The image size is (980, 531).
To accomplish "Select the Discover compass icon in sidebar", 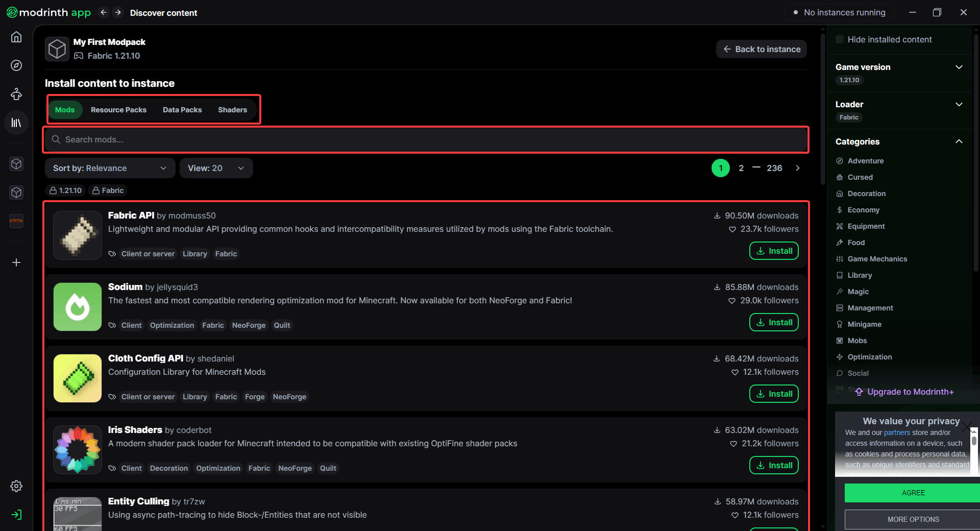I will 16,65.
